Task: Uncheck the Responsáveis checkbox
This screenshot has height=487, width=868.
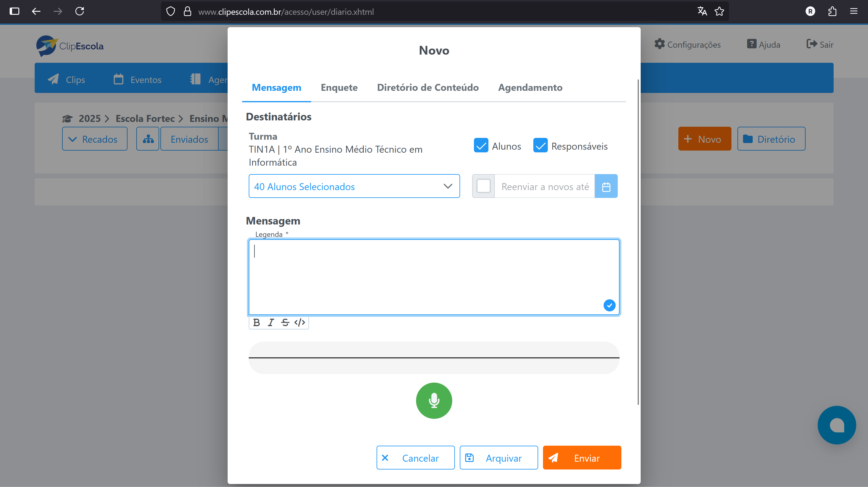Action: [x=540, y=146]
